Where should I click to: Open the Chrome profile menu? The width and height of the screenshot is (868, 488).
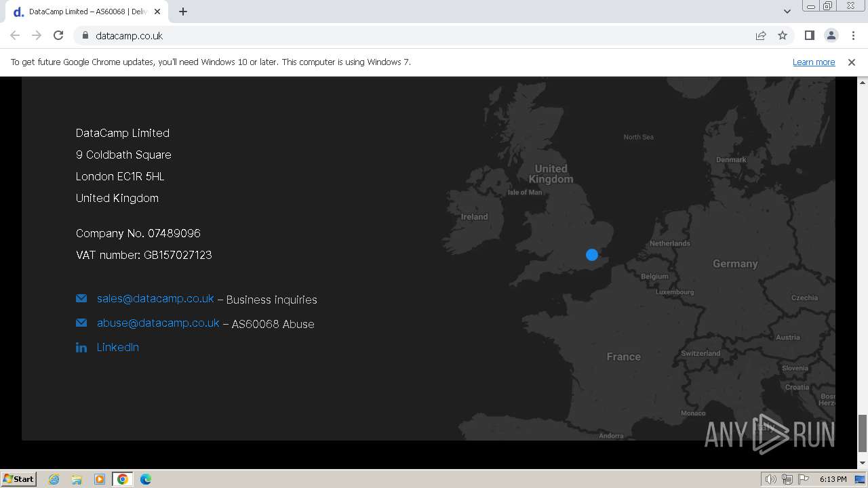(831, 35)
